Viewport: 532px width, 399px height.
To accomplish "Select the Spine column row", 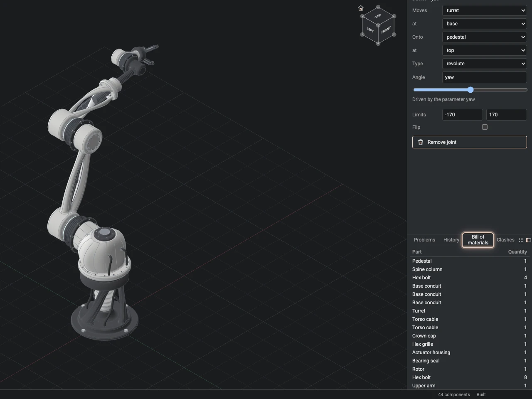I will pos(470,269).
